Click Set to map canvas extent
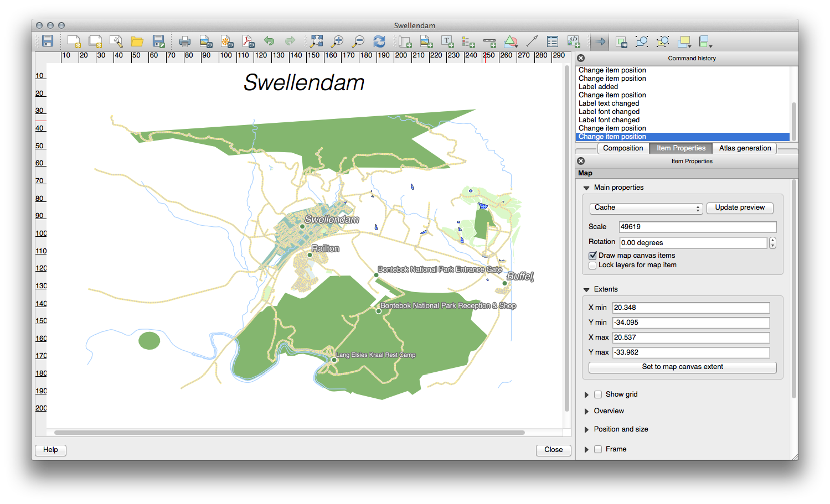 click(682, 367)
